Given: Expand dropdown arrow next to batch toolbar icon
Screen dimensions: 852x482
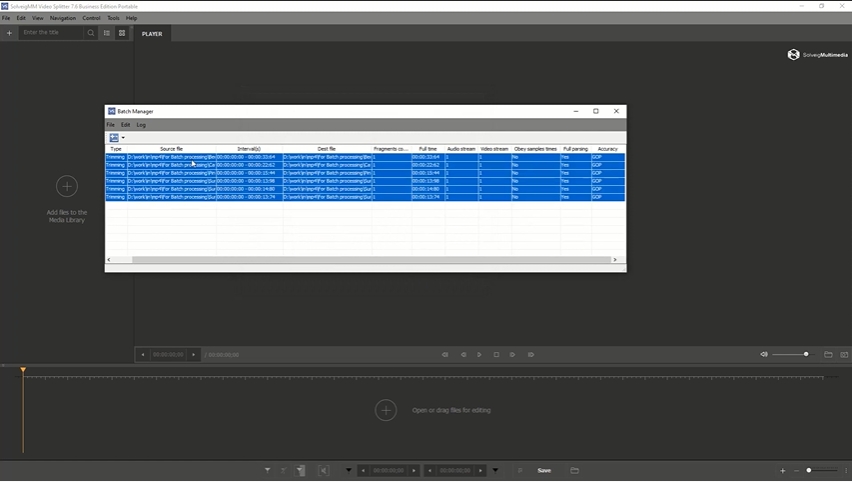Looking at the screenshot, I should coord(123,138).
